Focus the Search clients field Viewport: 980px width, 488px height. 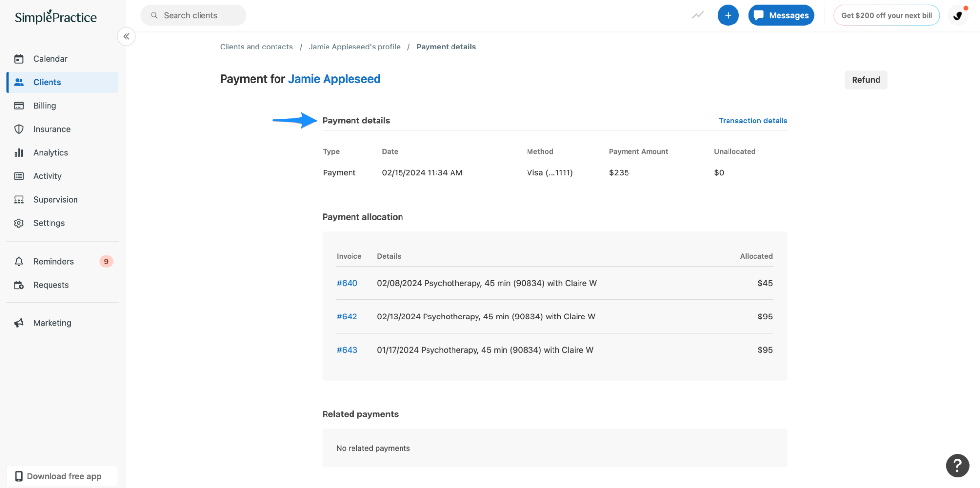193,16
